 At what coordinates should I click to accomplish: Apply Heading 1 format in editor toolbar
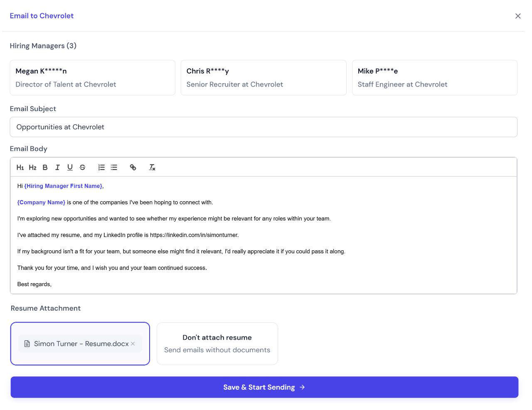click(x=20, y=167)
